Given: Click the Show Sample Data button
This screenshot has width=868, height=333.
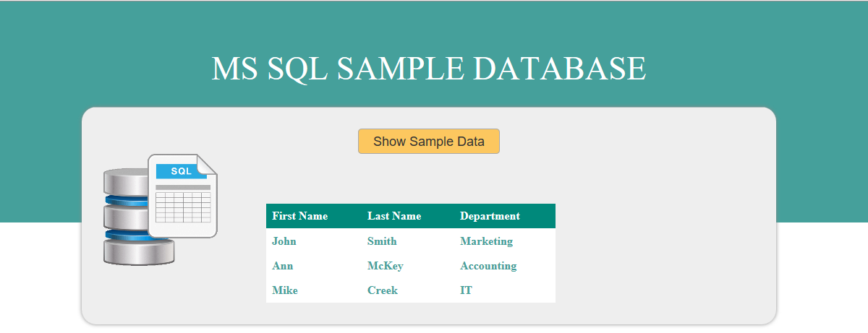Looking at the screenshot, I should click(429, 142).
